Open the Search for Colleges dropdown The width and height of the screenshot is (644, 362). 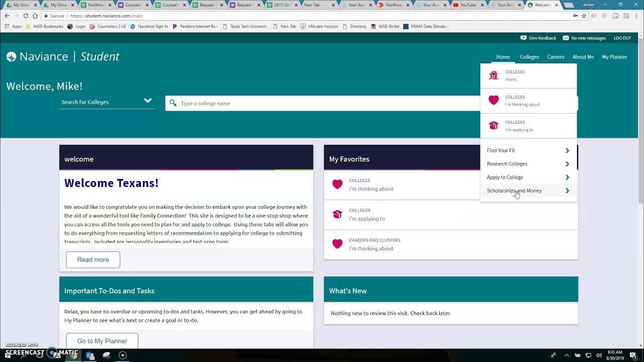107,102
